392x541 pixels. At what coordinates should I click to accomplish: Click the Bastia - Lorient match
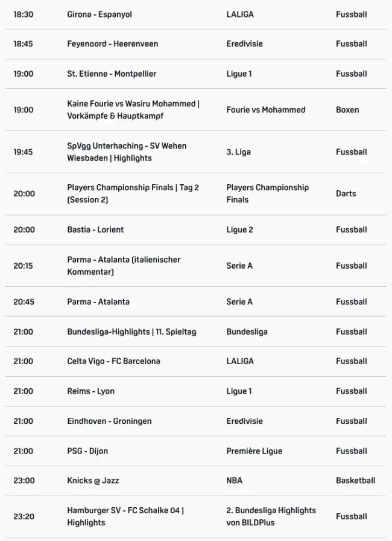pos(95,229)
